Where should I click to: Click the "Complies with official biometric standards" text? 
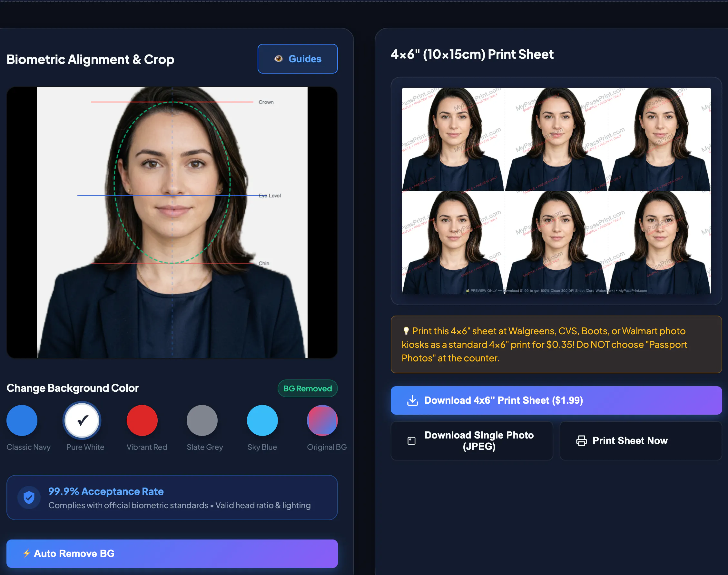[128, 505]
